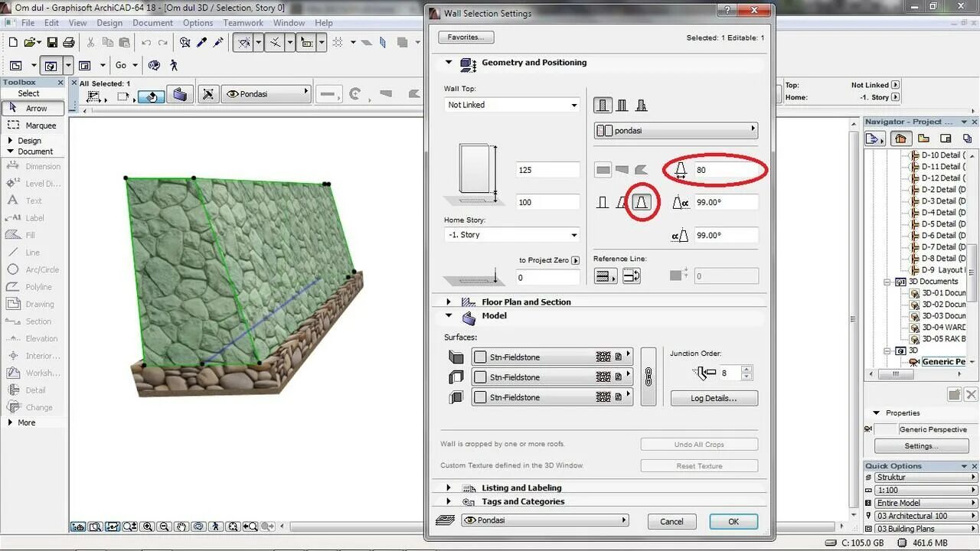This screenshot has width=980, height=551.
Task: Click the Wall tool icon in Info Box
Action: click(180, 95)
